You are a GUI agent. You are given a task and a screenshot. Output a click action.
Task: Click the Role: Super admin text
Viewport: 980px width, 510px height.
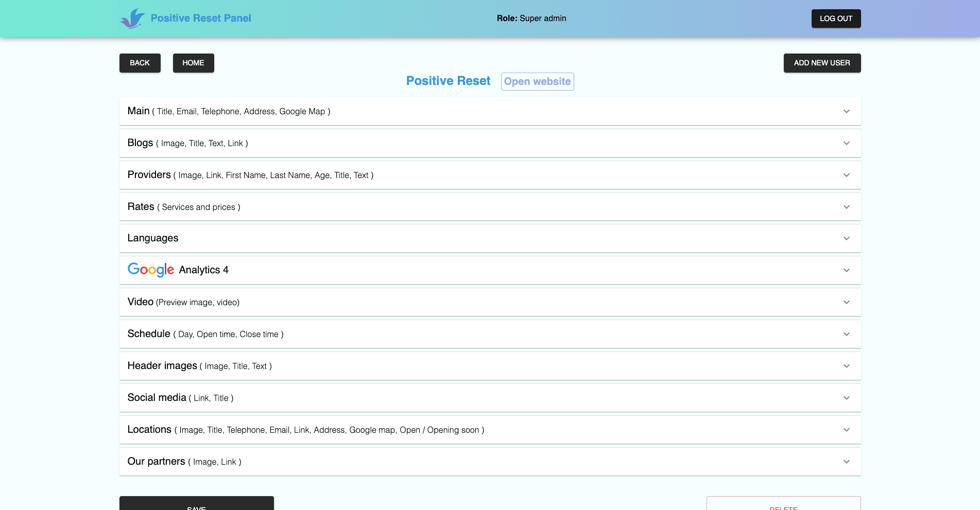531,19
